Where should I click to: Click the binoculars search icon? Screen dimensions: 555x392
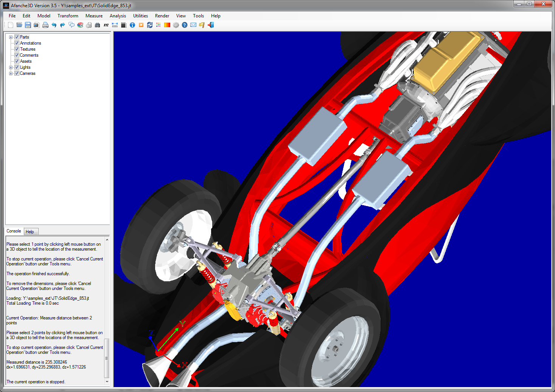pyautogui.click(x=97, y=25)
